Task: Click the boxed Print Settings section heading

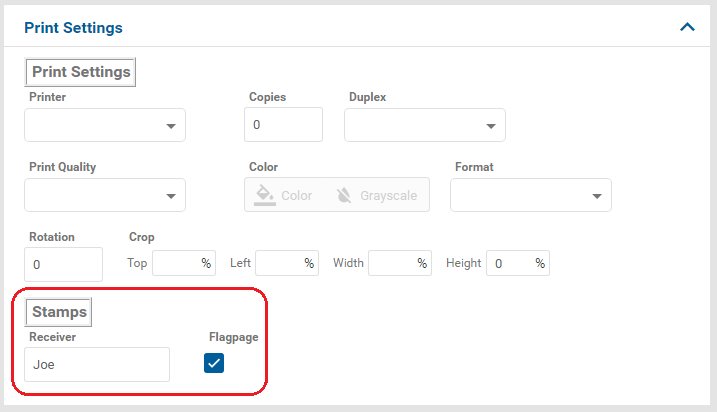Action: (81, 72)
